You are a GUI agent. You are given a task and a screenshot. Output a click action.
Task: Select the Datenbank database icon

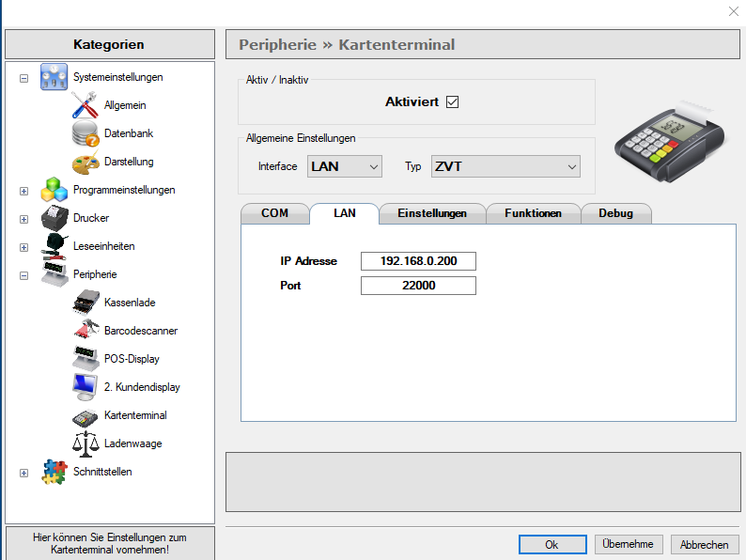(85, 133)
